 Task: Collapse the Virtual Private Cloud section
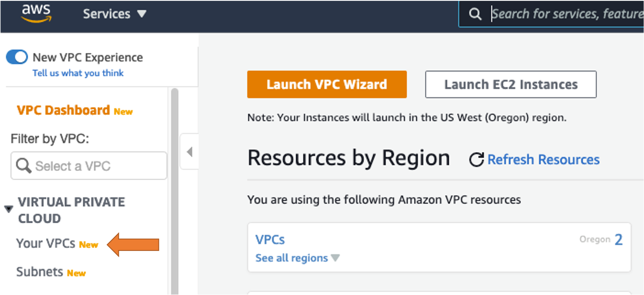[8, 209]
